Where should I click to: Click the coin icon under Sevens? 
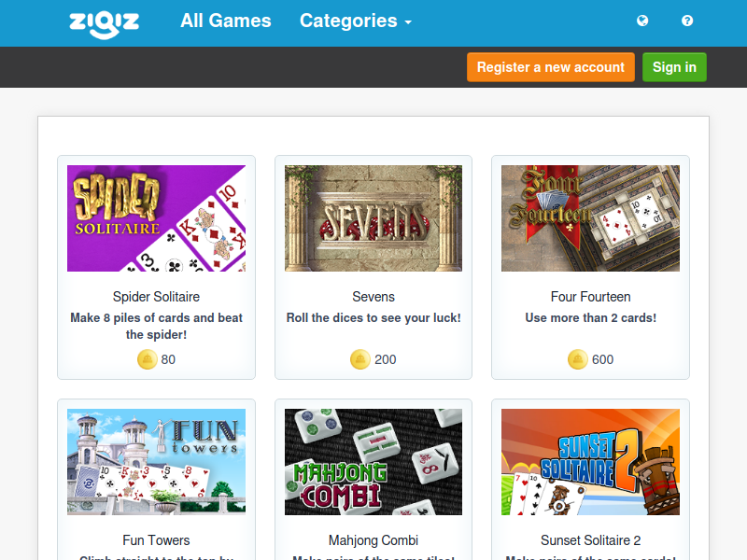tap(360, 359)
